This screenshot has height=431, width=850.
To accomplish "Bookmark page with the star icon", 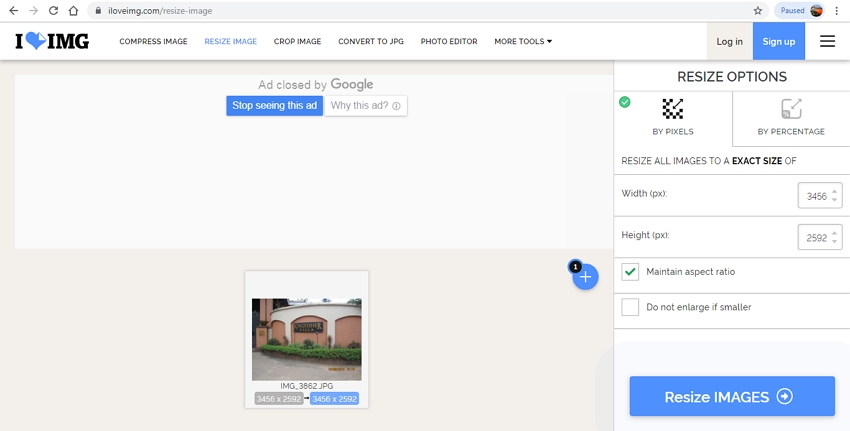I will [x=757, y=10].
